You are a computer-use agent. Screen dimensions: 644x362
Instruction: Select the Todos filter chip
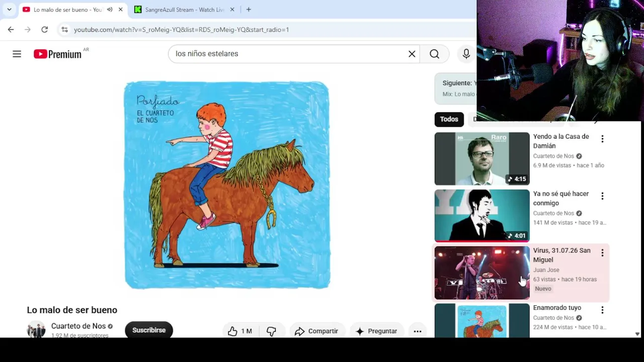click(x=449, y=119)
